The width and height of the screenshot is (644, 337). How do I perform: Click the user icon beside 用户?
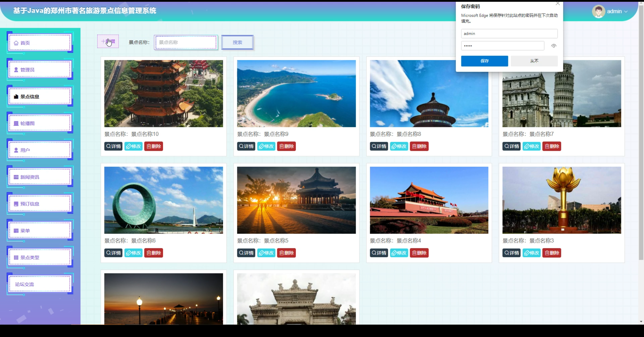point(16,150)
